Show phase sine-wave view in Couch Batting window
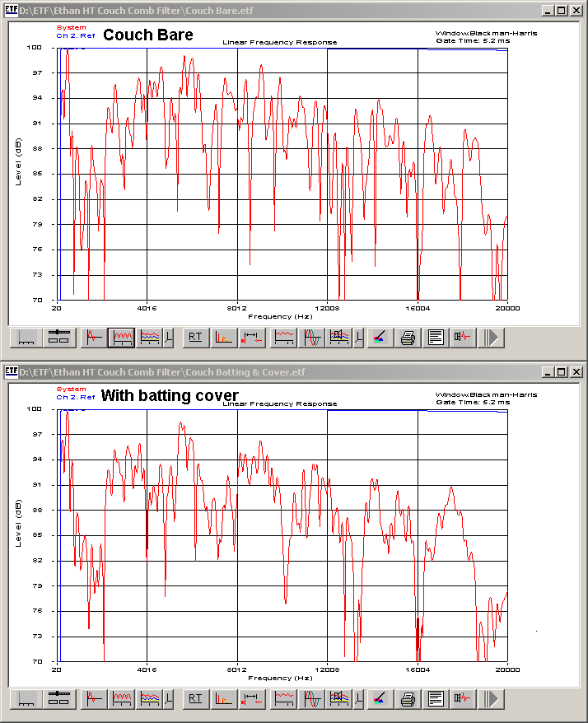Screen dimensions: 588x723 click(312, 699)
